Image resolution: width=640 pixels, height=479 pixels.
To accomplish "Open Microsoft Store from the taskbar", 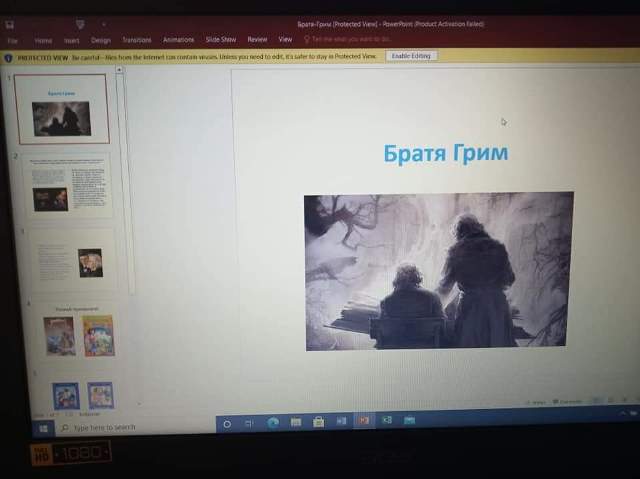I will click(318, 422).
